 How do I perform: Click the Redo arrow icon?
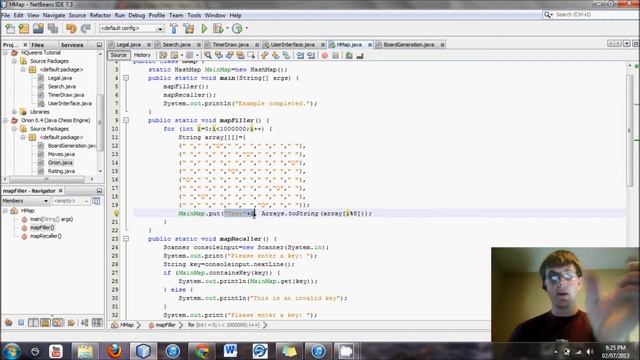pos(86,29)
